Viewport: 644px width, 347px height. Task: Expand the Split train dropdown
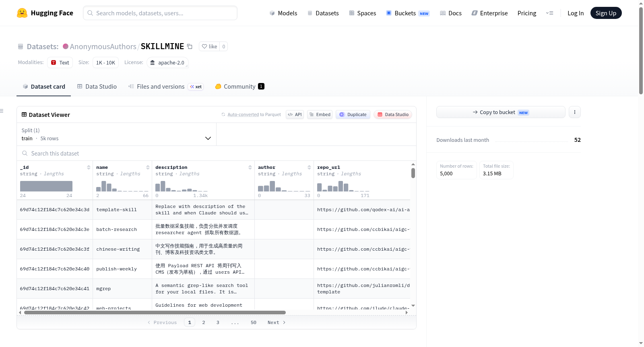point(116,134)
